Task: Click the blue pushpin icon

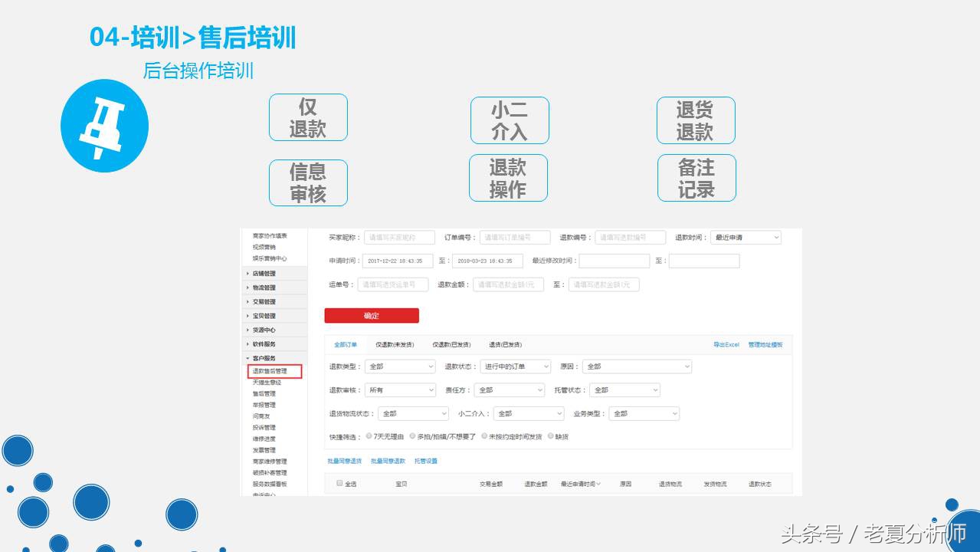Action: click(104, 125)
